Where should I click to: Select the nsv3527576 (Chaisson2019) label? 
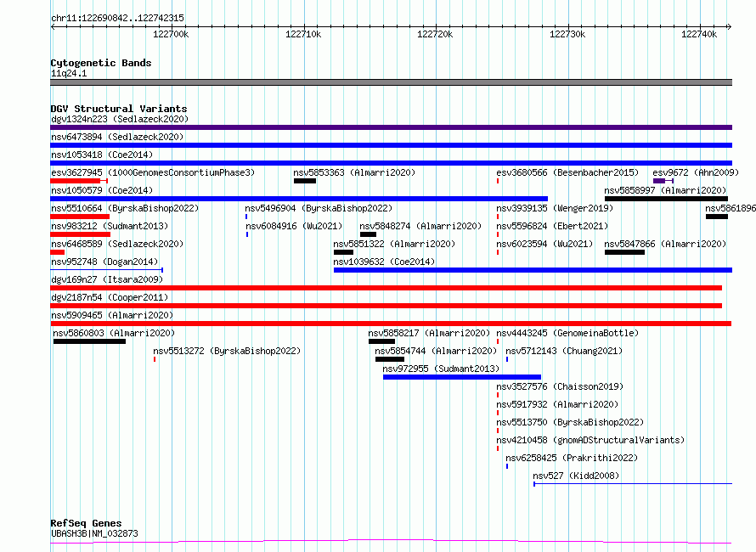pyautogui.click(x=560, y=386)
